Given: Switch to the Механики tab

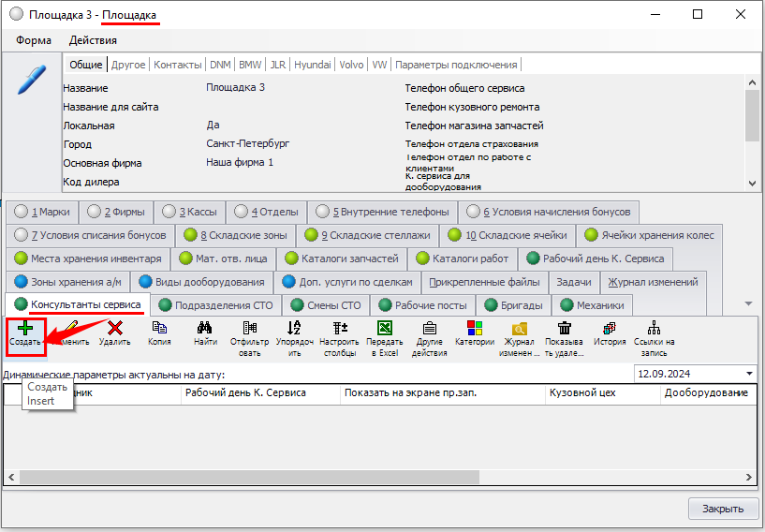Looking at the screenshot, I should pyautogui.click(x=592, y=305).
